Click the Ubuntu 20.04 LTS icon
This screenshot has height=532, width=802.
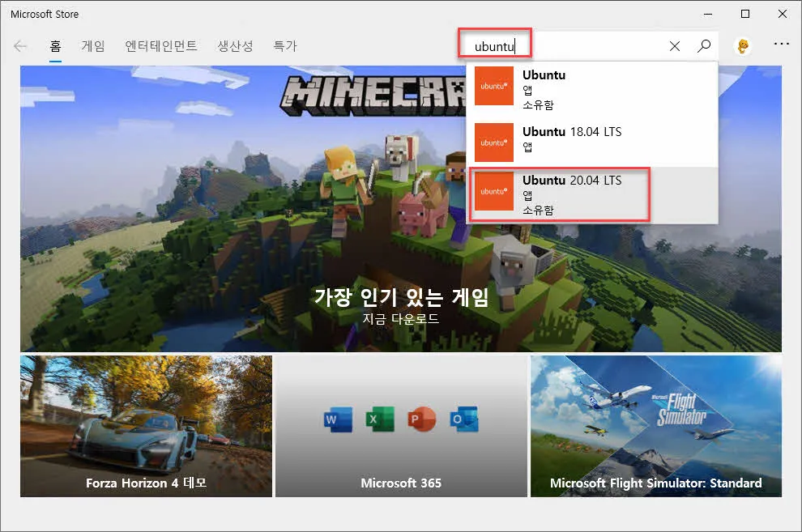tap(493, 191)
